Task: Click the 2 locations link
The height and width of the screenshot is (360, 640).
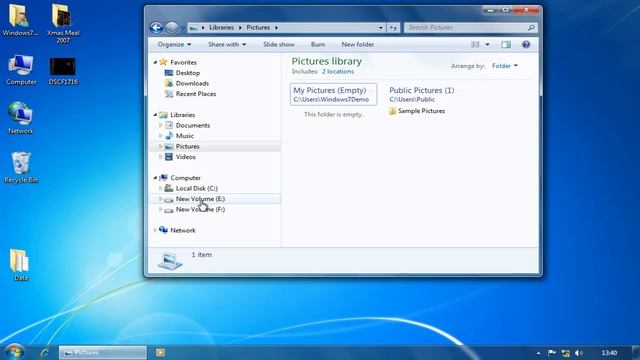Action: pyautogui.click(x=338, y=71)
